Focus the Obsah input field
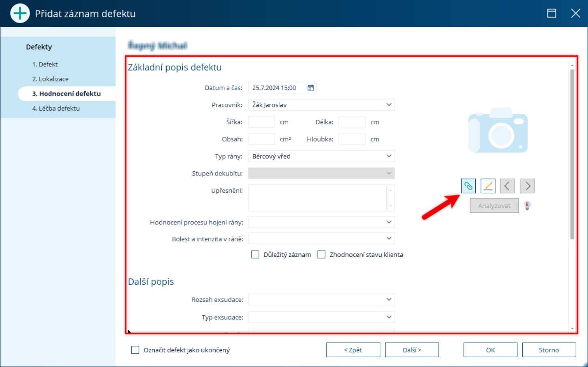Screen dimensions: 588x367 click(x=261, y=139)
